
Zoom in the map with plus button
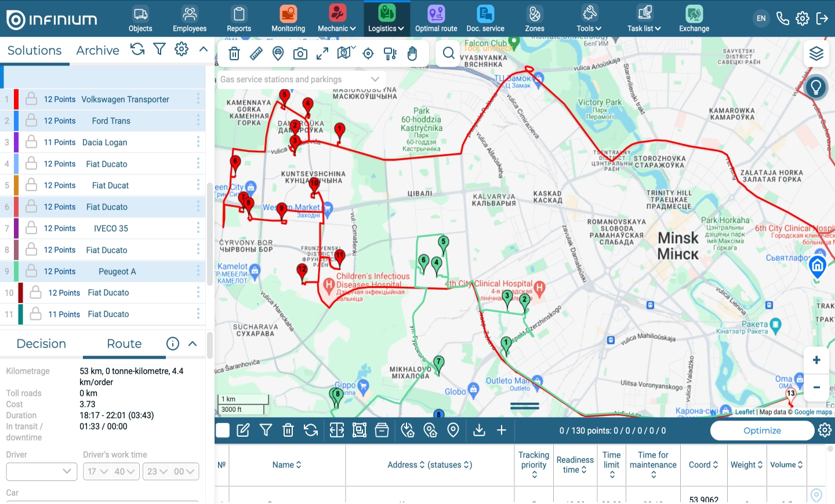(x=816, y=360)
